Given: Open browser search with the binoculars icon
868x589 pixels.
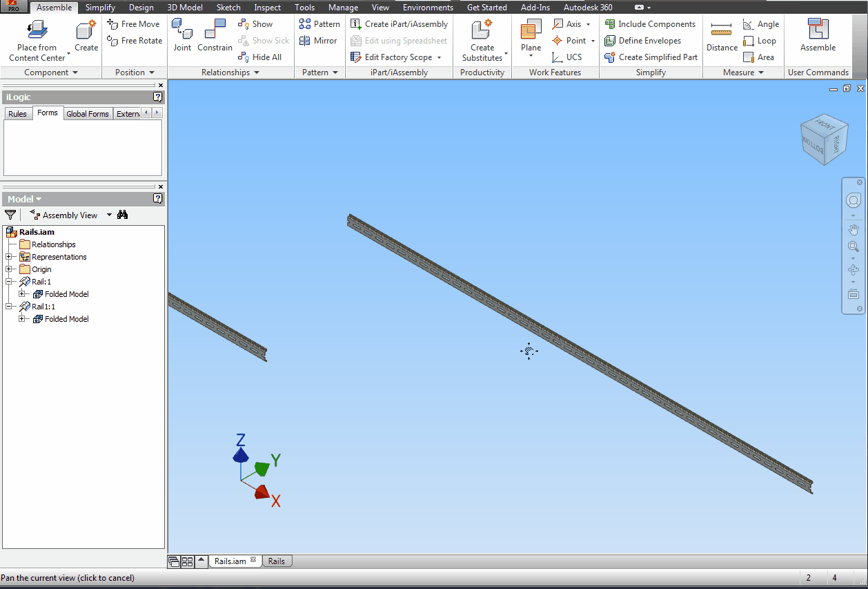Looking at the screenshot, I should 122,214.
